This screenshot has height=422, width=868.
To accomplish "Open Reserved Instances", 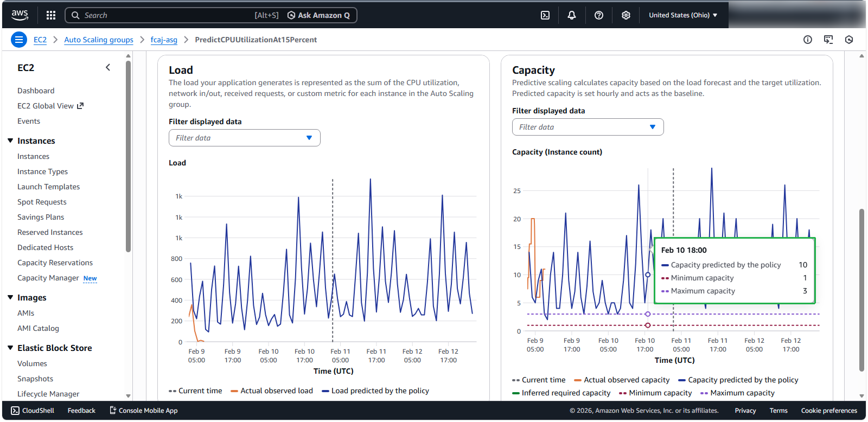I will (x=50, y=232).
